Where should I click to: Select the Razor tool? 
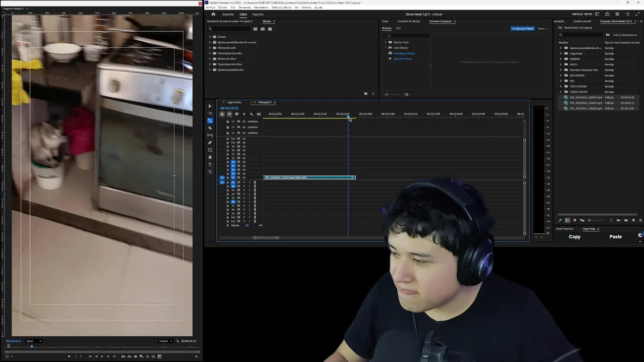click(x=210, y=128)
